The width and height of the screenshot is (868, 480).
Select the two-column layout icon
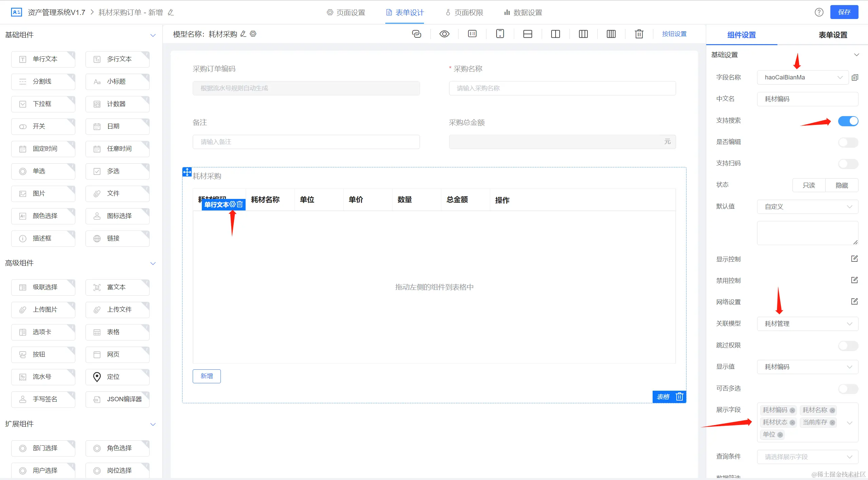click(556, 34)
